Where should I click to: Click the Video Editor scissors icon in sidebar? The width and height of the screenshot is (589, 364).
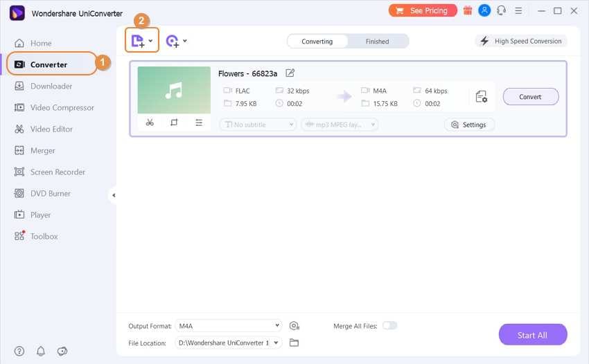point(19,129)
